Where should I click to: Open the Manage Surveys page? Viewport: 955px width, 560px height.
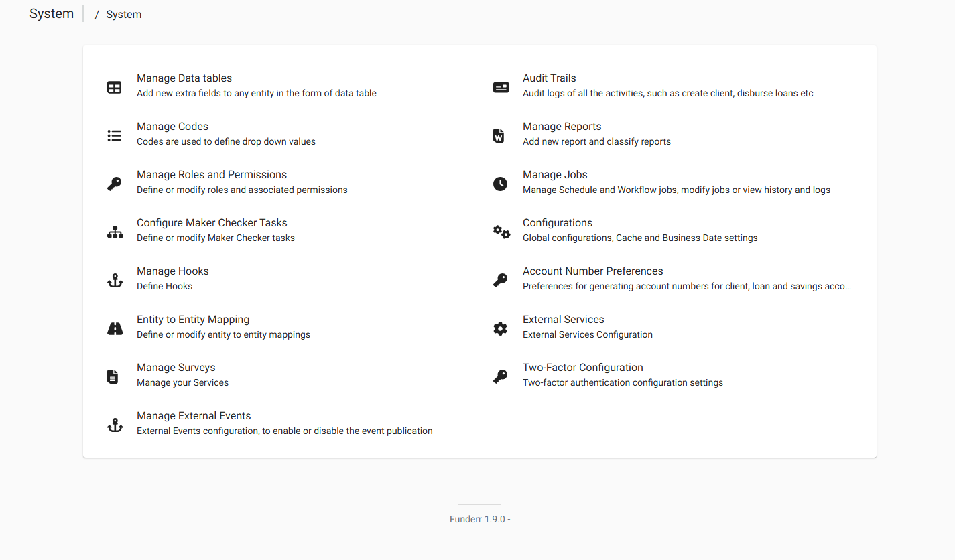click(176, 367)
